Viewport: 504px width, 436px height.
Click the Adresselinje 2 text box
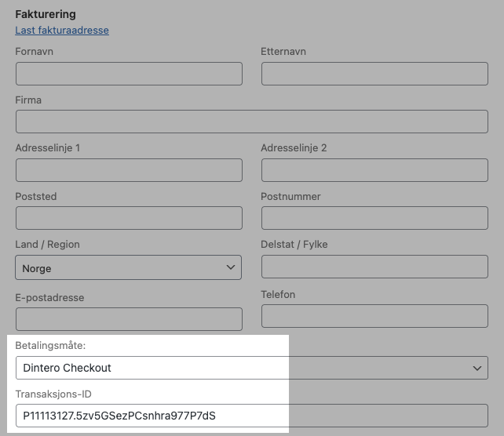pyautogui.click(x=374, y=170)
